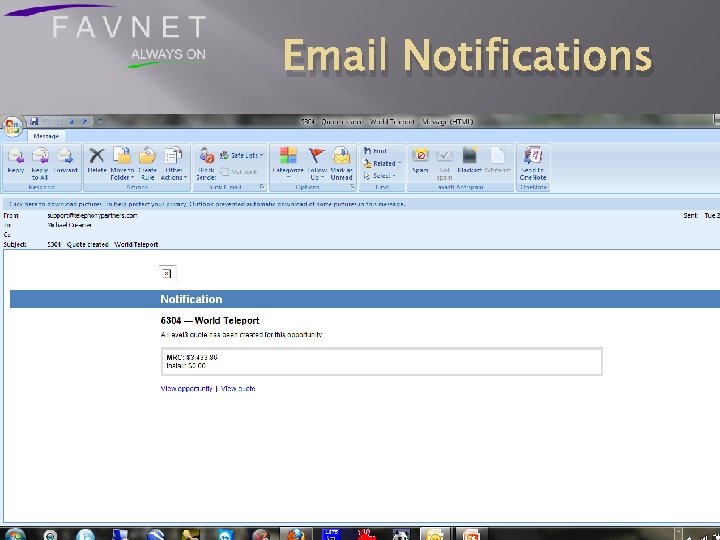Image resolution: width=720 pixels, height=540 pixels.
Task: Mark message as Spam
Action: tap(420, 161)
